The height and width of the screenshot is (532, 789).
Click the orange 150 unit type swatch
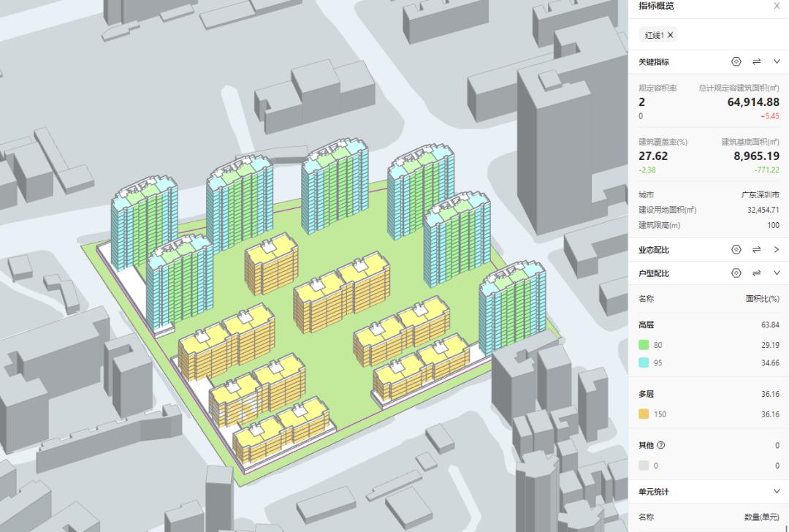click(x=644, y=414)
